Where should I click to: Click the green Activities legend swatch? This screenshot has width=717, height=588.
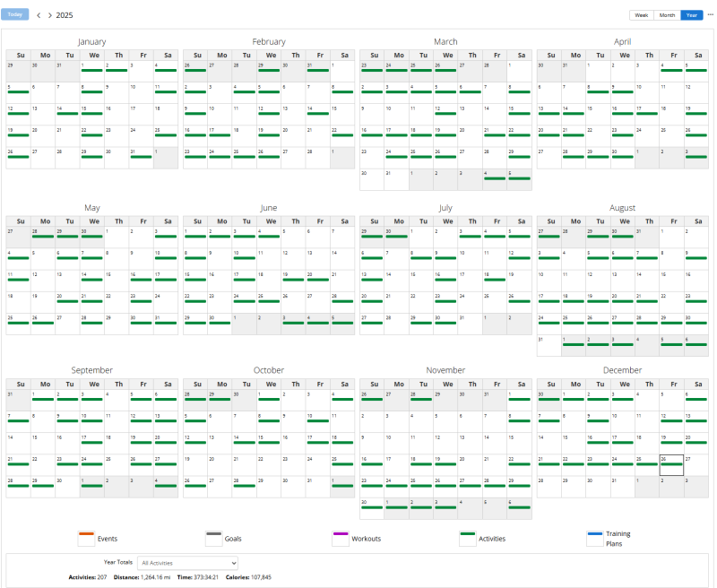(467, 538)
